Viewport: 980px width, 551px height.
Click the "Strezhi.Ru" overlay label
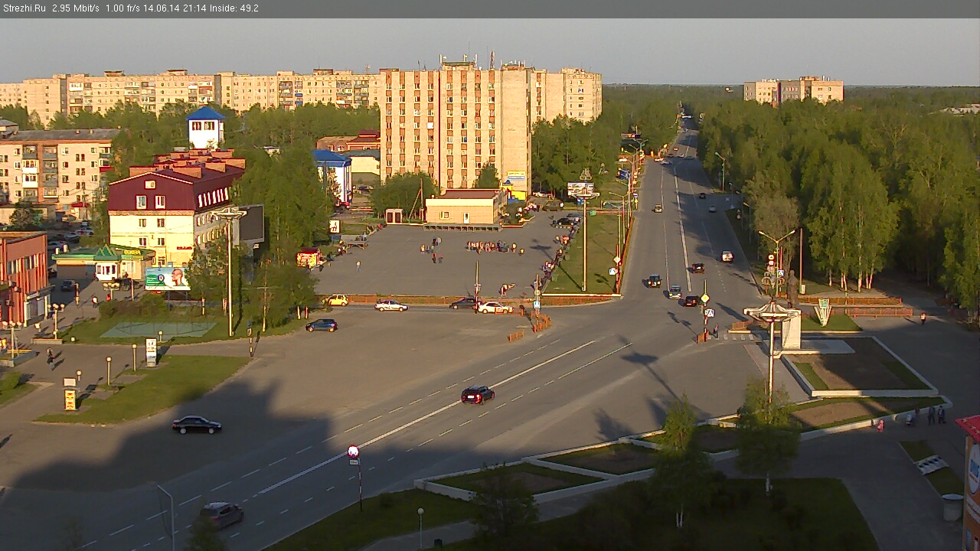click(x=24, y=8)
